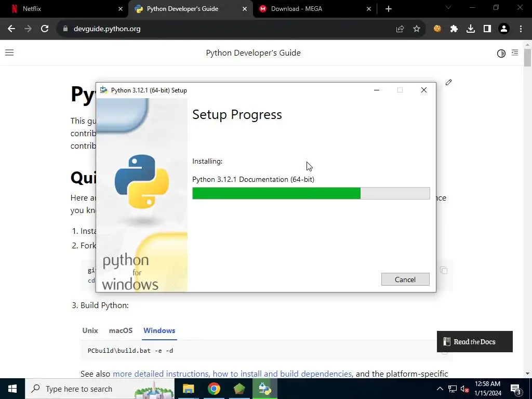Open the Chrome profile avatar
This screenshot has width=532, height=399.
tap(504, 29)
